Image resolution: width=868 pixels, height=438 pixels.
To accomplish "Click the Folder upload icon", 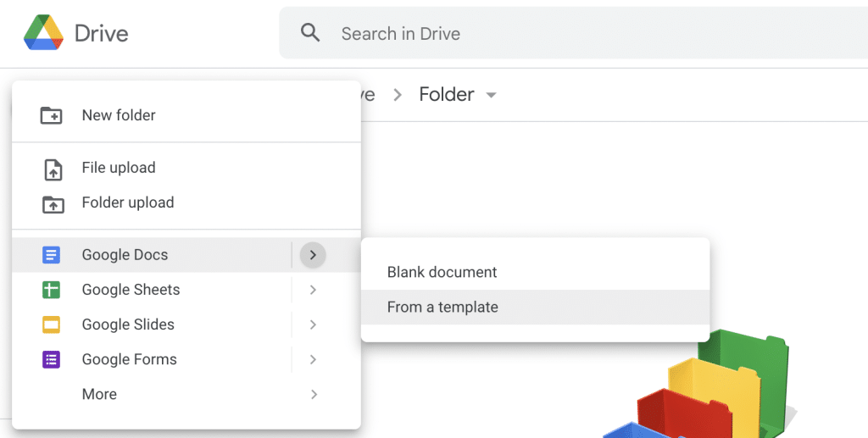I will coord(53,204).
